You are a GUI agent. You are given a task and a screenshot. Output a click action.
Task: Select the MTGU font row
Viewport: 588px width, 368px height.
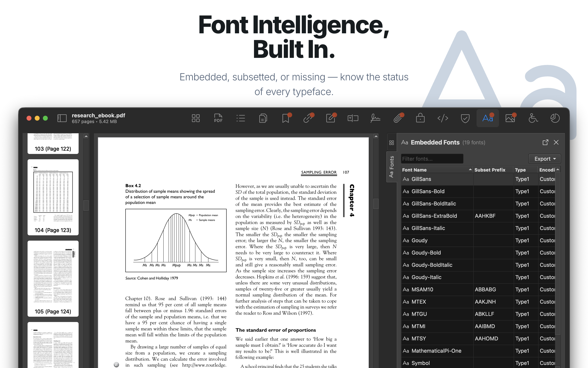point(478,314)
